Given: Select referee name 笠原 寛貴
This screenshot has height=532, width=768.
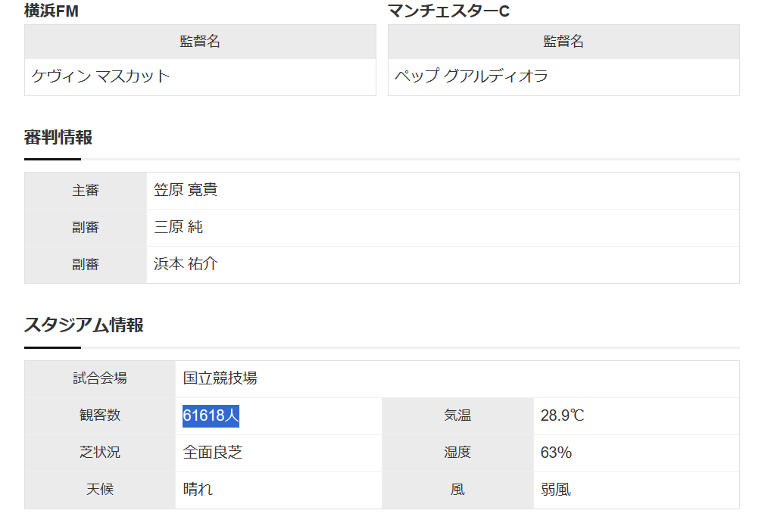Looking at the screenshot, I should point(186,190).
